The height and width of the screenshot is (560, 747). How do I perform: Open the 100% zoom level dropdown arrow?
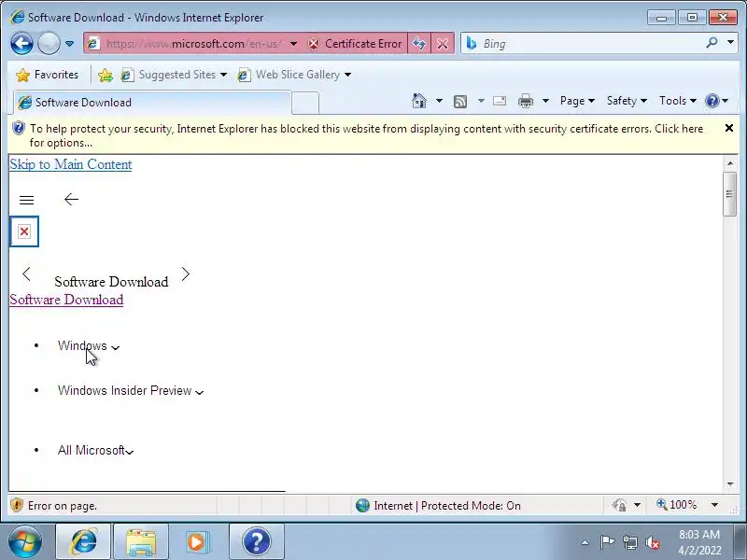(714, 505)
